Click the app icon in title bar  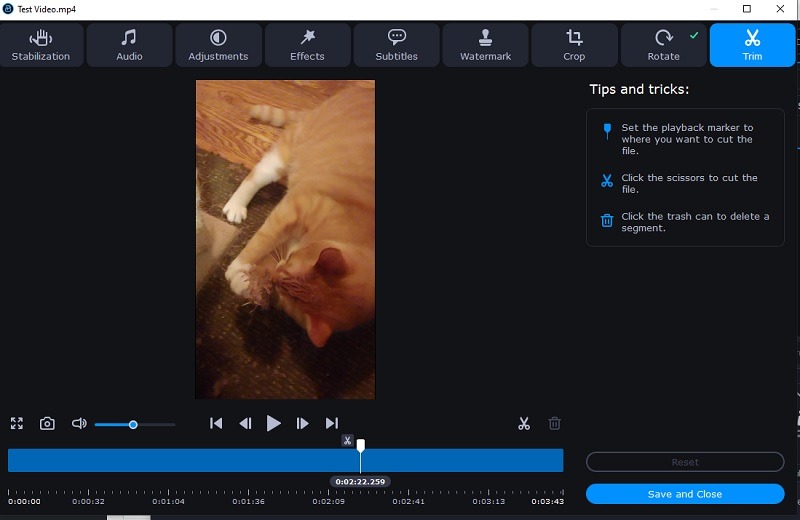tap(8, 9)
